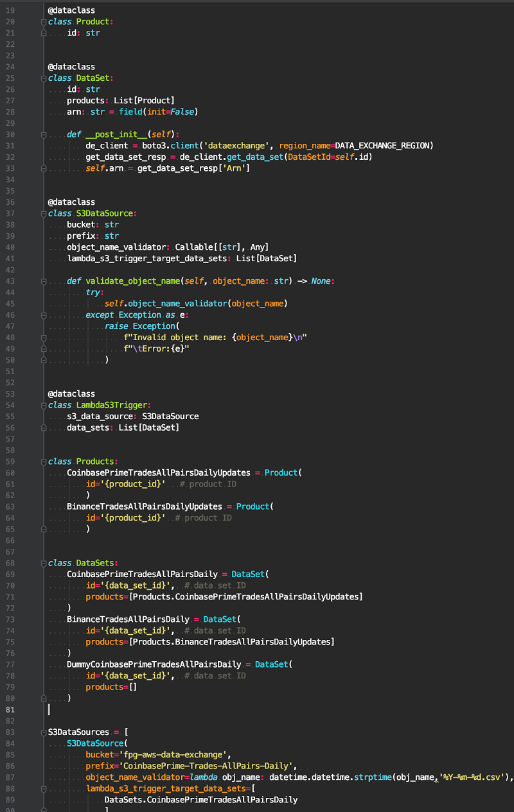Click products=[Products.CoinbasePrimeTradesAllPairsDailyUpdates] on line 71

(224, 597)
